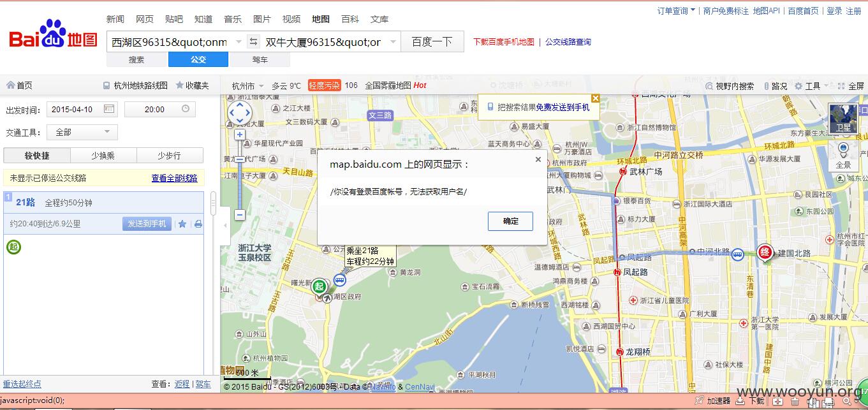The width and height of the screenshot is (868, 410).
Task: Select the 搜索 search tab
Action: [x=136, y=59]
